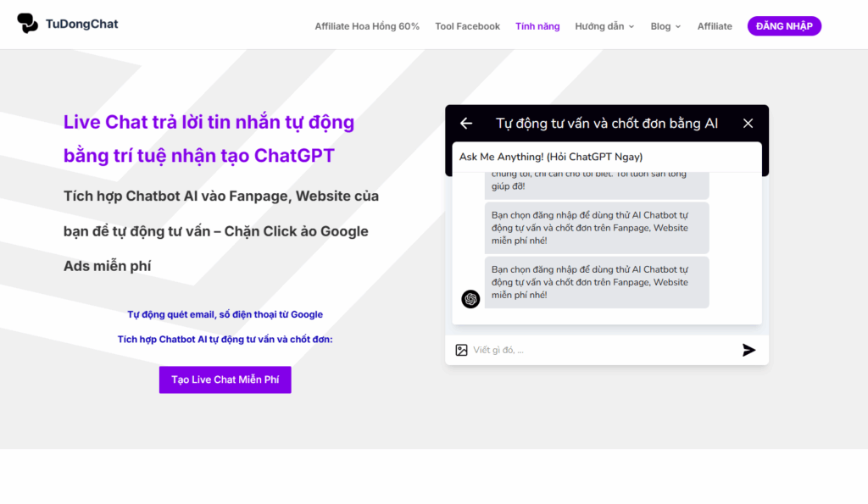Click the Viết gì đó message input field
Screen dimensions: 868x504
point(604,350)
